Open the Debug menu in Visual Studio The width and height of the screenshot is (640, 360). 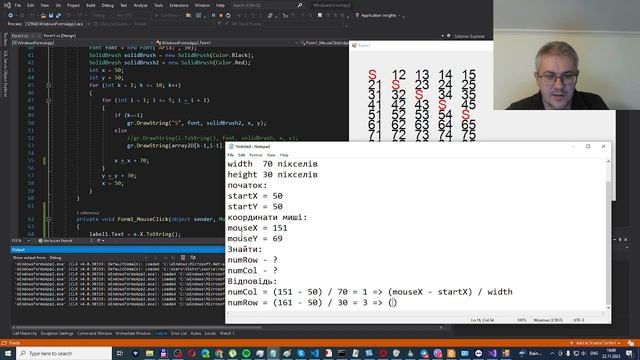(107, 5)
